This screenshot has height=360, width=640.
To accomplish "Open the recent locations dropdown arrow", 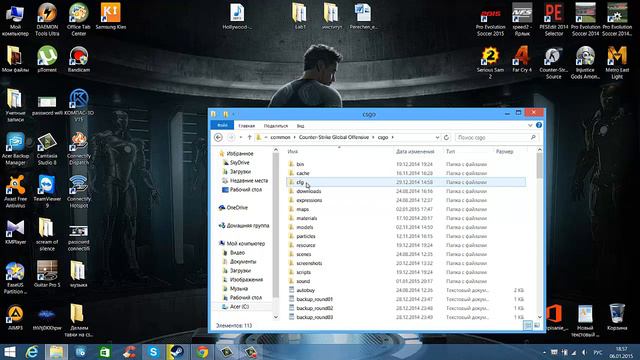I will 241,138.
